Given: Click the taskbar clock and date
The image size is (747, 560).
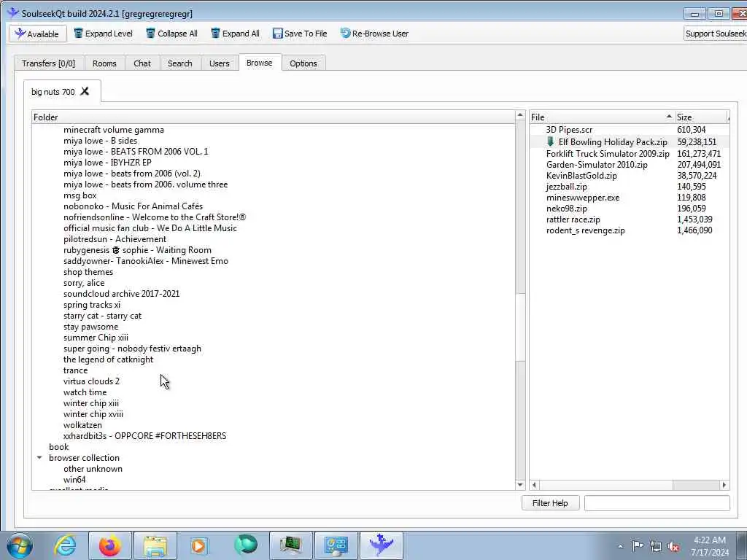Looking at the screenshot, I should tap(710, 546).
